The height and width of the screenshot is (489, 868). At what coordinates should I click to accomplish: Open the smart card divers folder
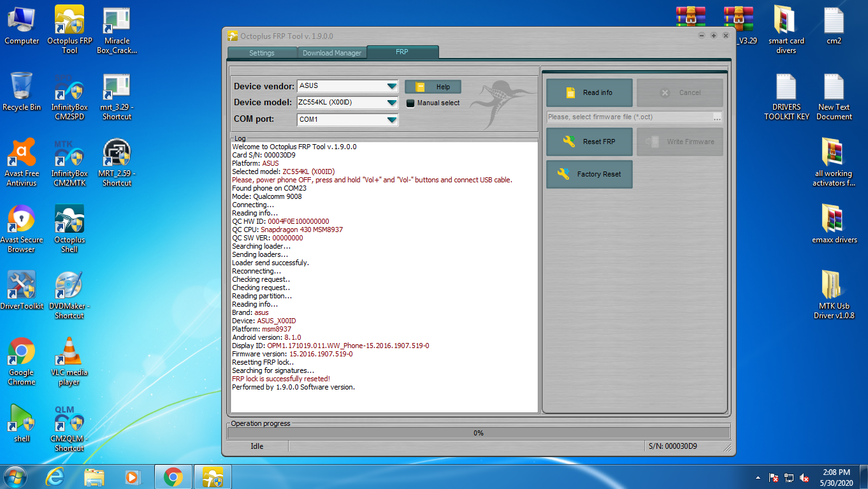point(786,29)
